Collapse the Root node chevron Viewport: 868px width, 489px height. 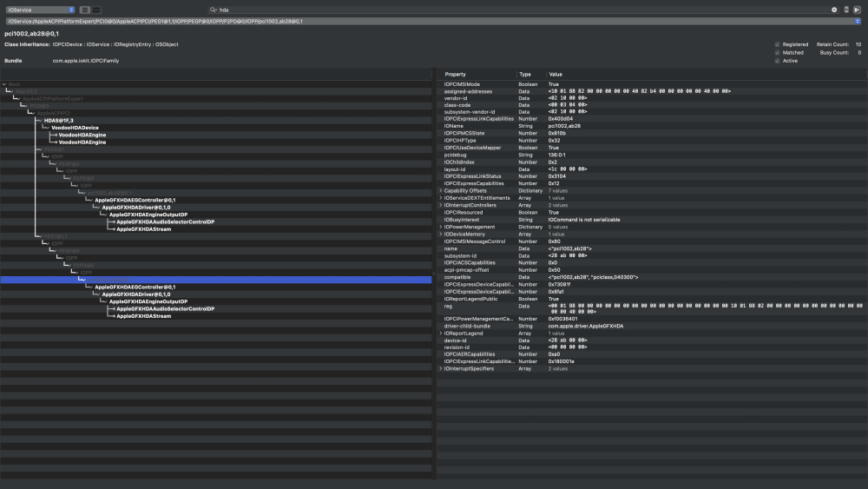3,84
